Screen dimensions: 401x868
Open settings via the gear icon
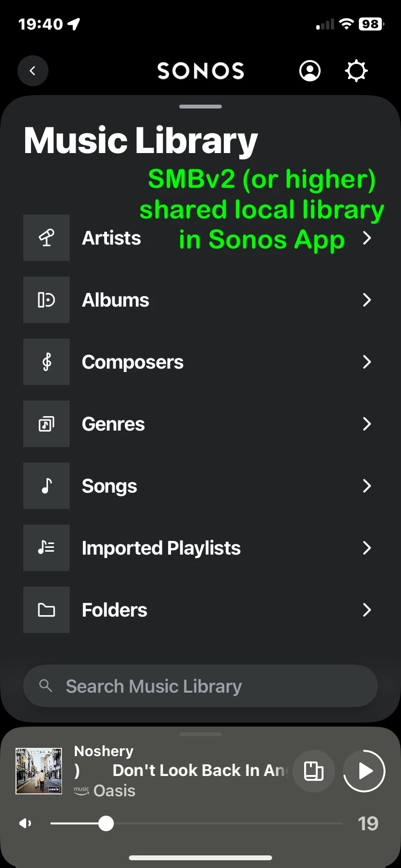(x=356, y=71)
